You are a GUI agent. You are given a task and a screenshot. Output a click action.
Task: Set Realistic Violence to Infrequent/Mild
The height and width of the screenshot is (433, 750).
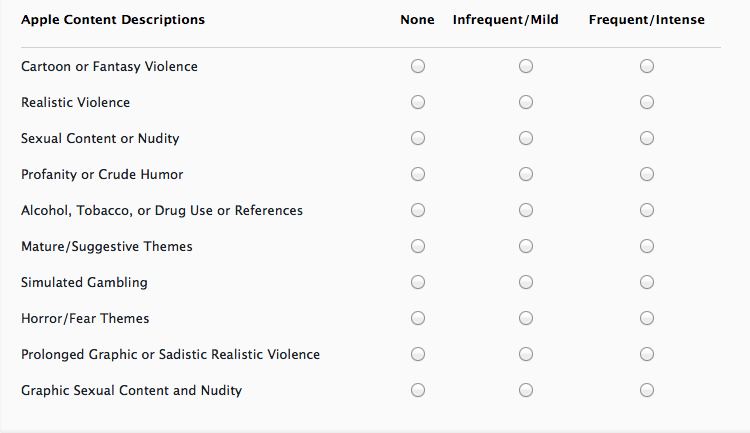coord(526,102)
